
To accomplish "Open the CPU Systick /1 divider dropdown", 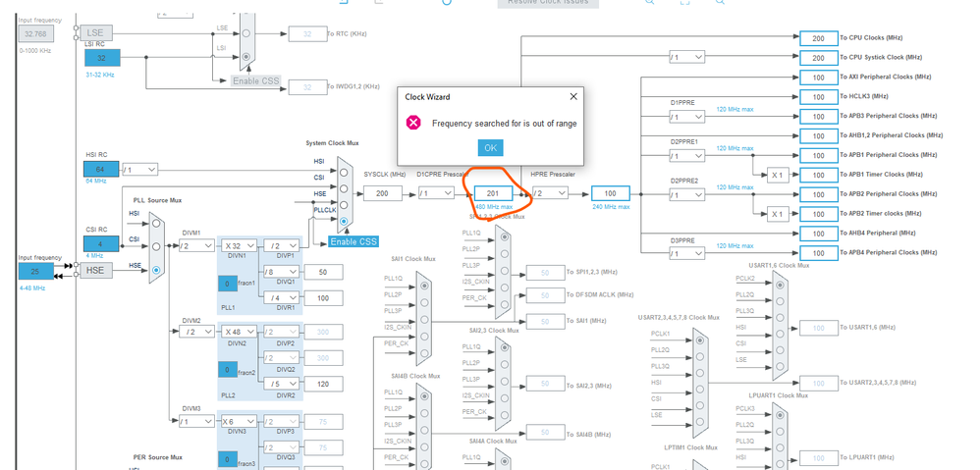I will tap(686, 57).
